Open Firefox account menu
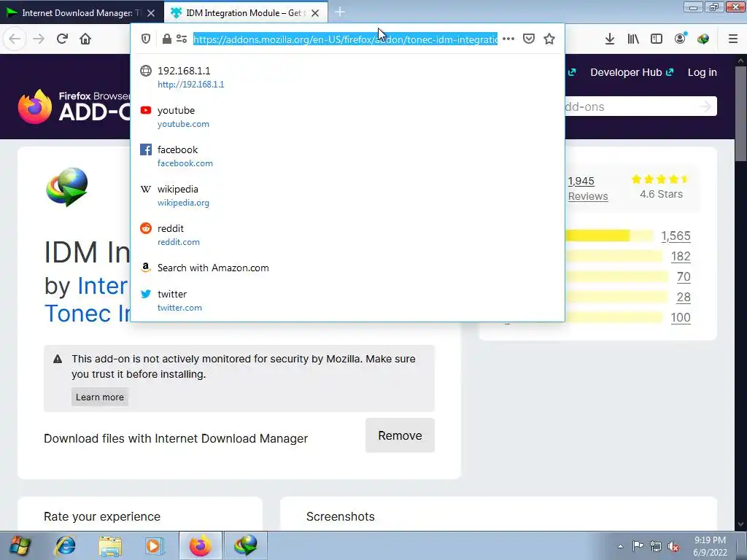 [x=681, y=39]
